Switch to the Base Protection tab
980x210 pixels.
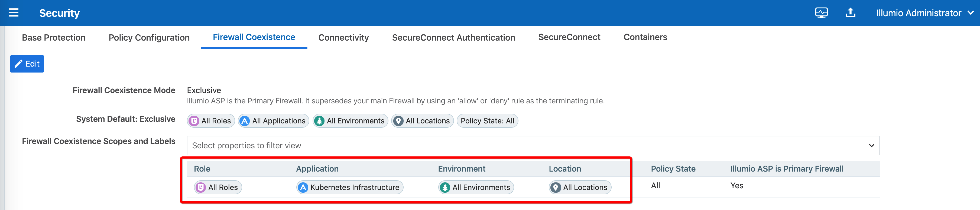coord(54,37)
